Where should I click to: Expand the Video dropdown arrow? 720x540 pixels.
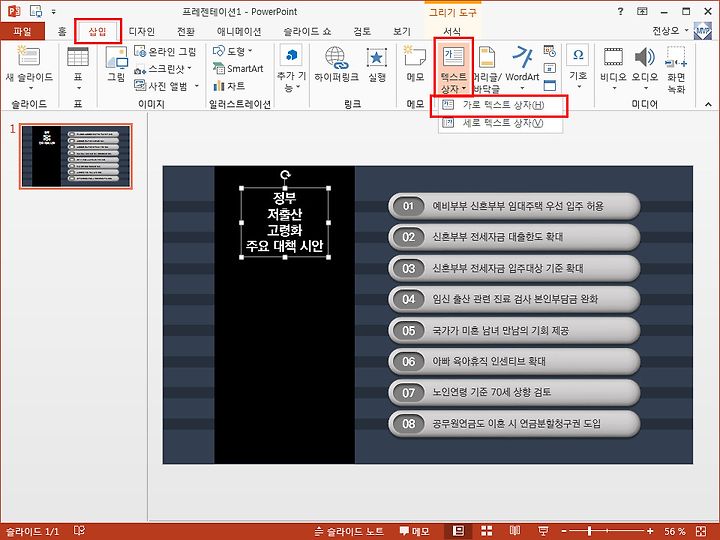pyautogui.click(x=614, y=88)
